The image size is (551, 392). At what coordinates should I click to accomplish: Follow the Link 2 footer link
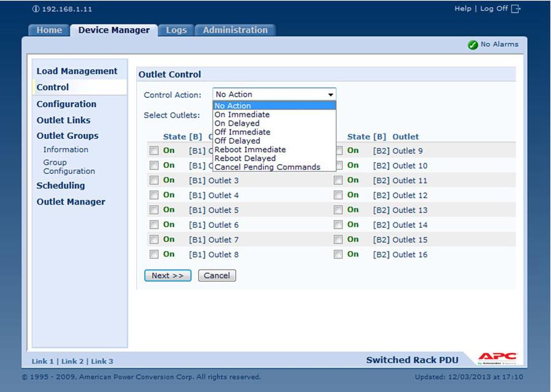pyautogui.click(x=72, y=361)
